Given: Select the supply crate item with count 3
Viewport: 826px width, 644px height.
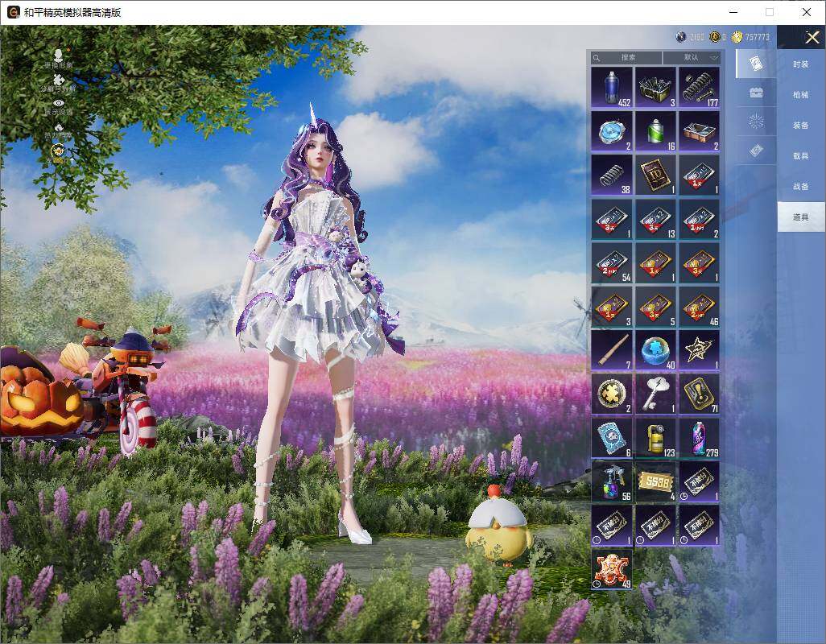Looking at the screenshot, I should click(655, 88).
